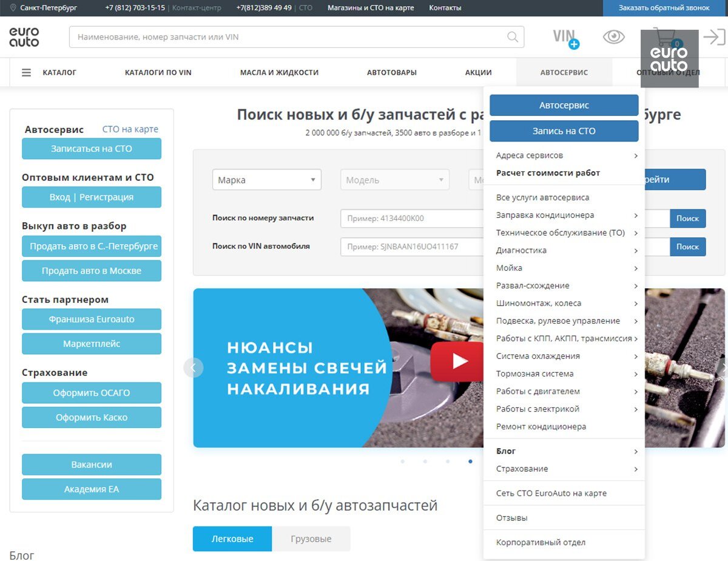Click the search magnifier icon

[x=513, y=37]
